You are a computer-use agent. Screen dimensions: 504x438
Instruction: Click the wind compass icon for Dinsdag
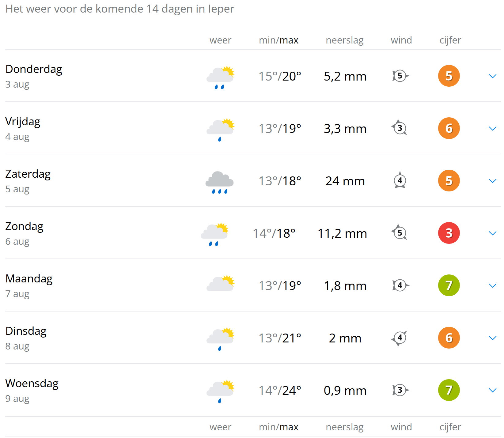pyautogui.click(x=400, y=338)
